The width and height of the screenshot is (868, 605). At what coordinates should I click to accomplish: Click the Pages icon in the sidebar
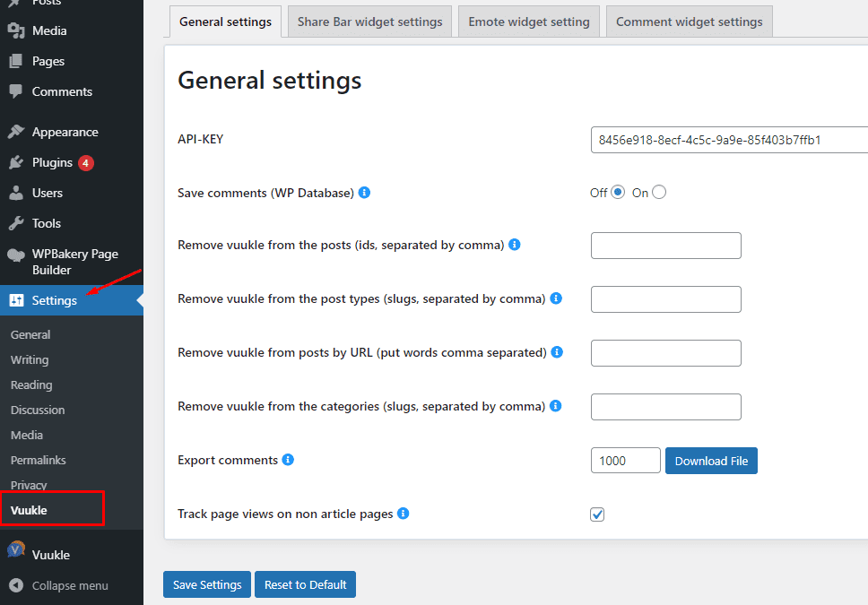16,61
